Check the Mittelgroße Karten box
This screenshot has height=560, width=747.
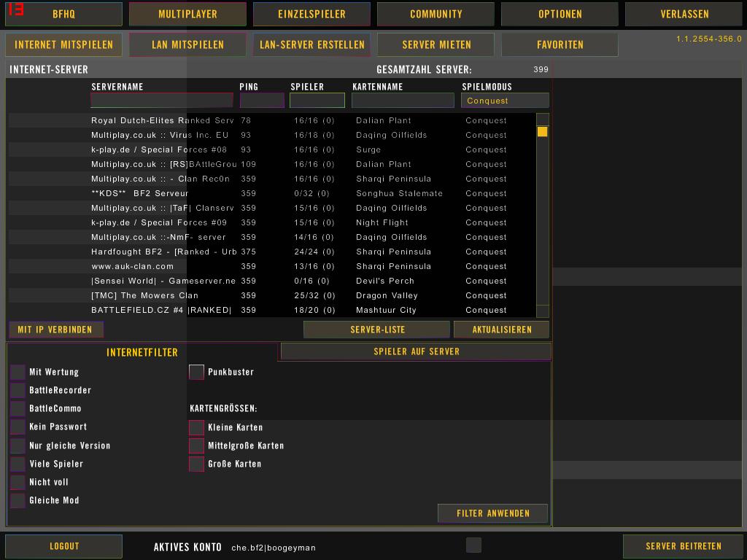[x=196, y=446]
